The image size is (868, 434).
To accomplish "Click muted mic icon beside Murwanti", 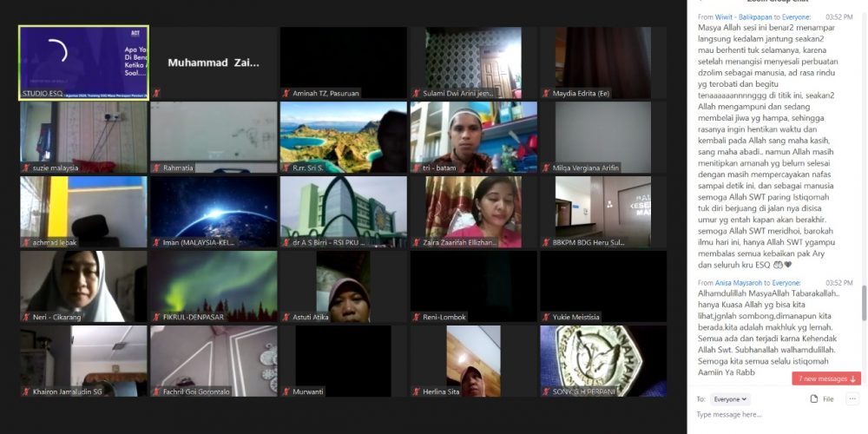I will coord(286,391).
